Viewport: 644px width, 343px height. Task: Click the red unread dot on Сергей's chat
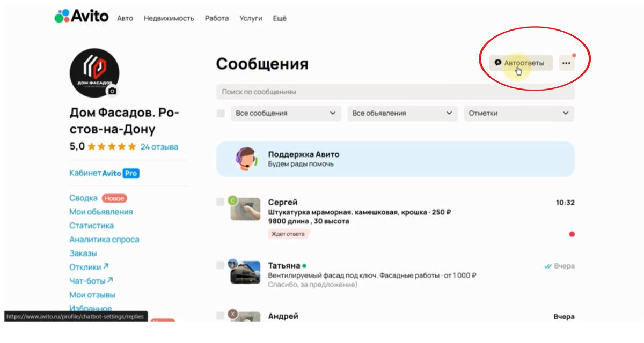point(572,234)
